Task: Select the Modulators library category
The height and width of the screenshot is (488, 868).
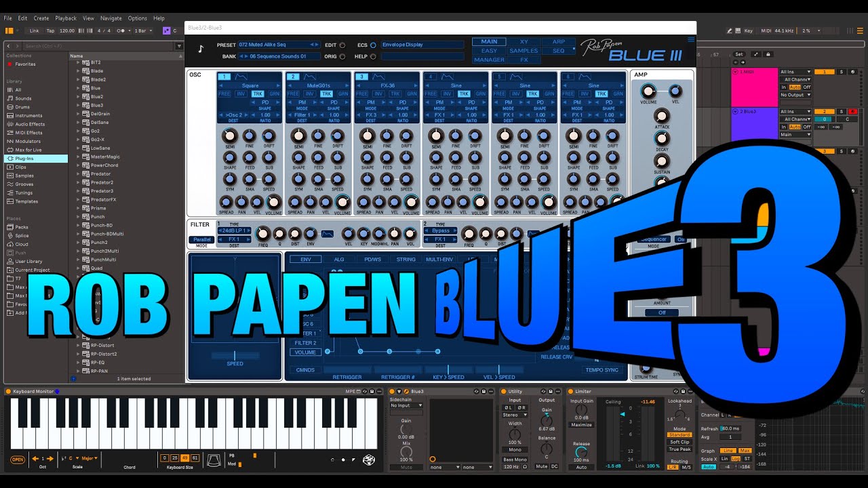Action: (26, 141)
